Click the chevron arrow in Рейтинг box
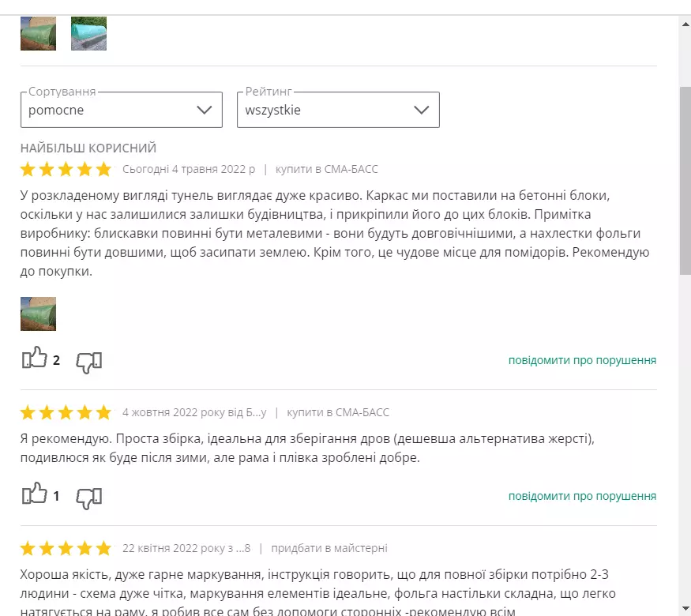This screenshot has width=691, height=616. (x=421, y=110)
